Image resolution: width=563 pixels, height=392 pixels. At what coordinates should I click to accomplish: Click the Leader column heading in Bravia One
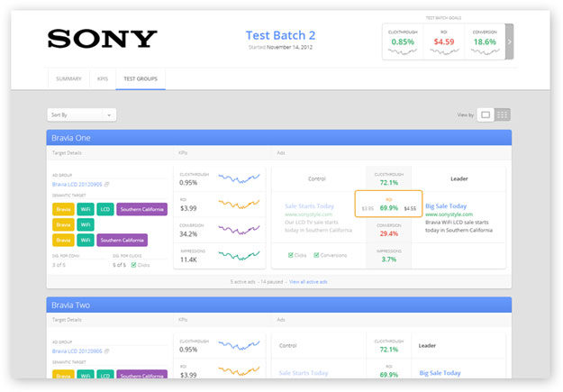(x=459, y=178)
